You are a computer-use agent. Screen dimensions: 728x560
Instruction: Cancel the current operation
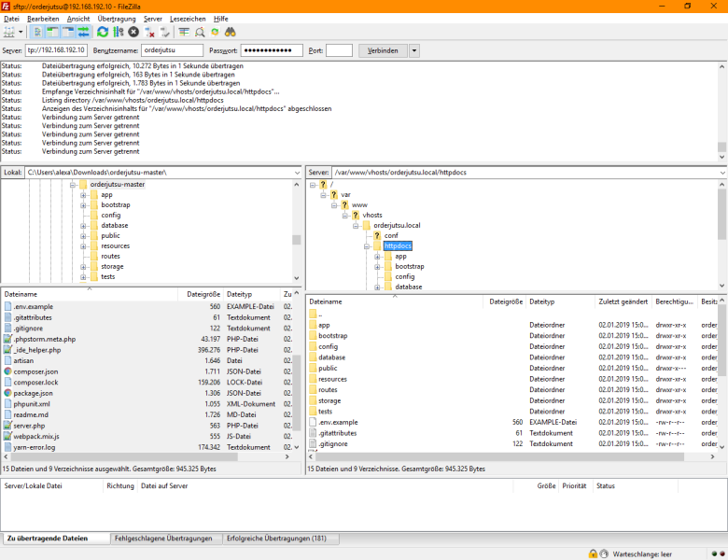tap(133, 32)
